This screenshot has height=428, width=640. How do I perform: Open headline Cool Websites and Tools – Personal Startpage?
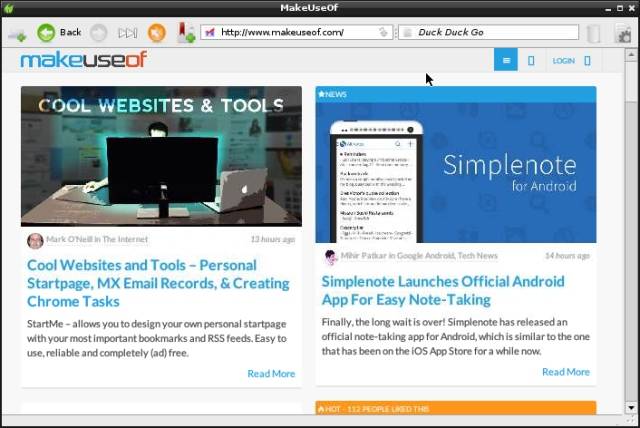coord(158,283)
